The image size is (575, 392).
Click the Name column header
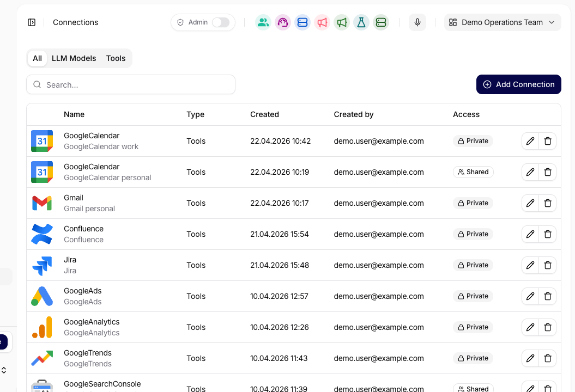pos(74,114)
